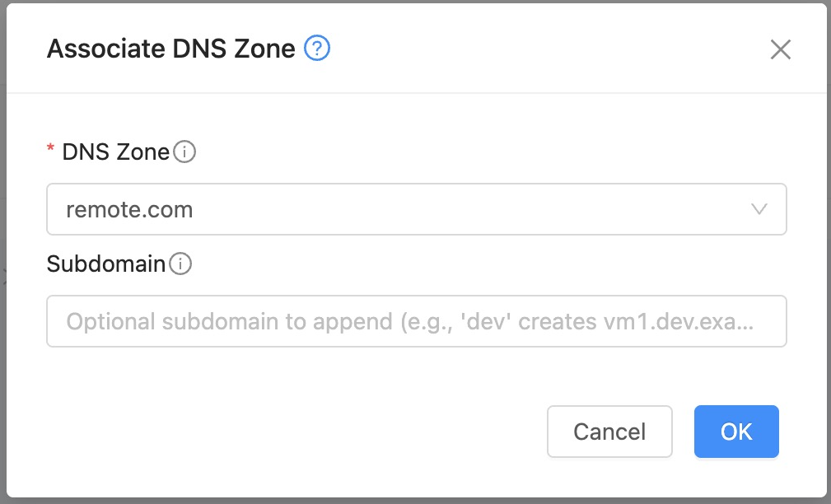831x504 pixels.
Task: Click the info icon next to Subdomain
Action: pyautogui.click(x=180, y=264)
